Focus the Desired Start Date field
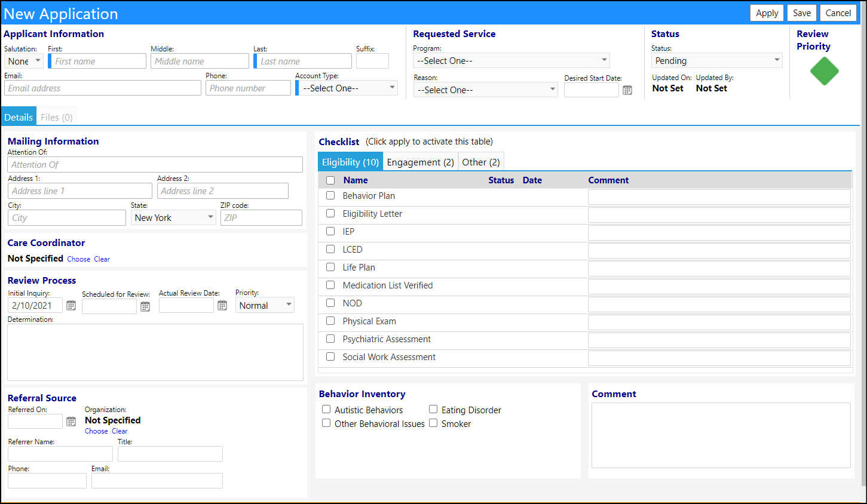The height and width of the screenshot is (504, 867). click(592, 90)
